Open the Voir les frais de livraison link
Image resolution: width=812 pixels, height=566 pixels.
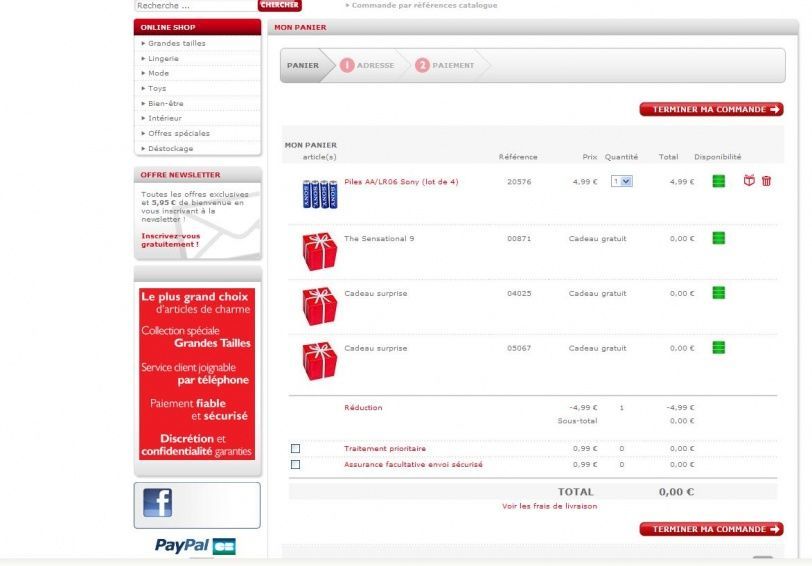pos(549,506)
